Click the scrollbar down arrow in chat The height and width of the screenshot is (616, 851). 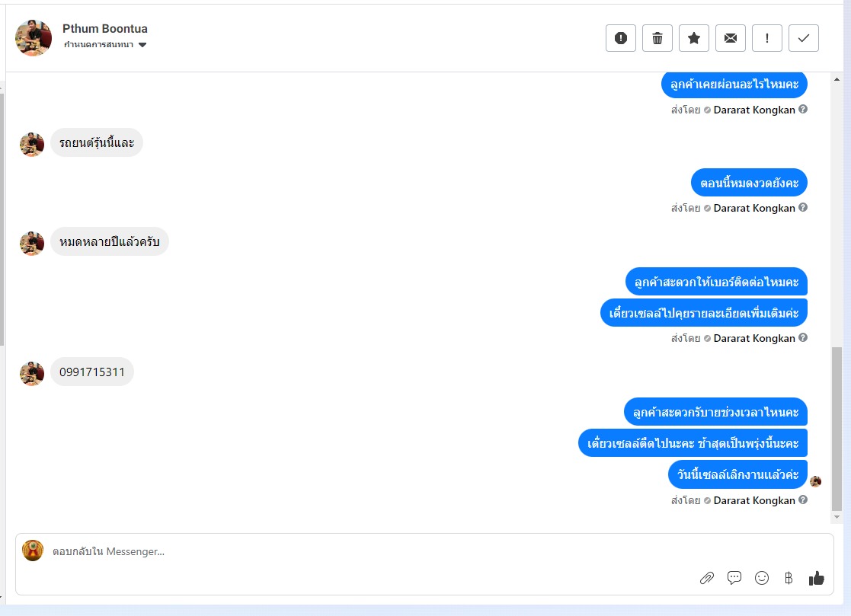(x=837, y=517)
